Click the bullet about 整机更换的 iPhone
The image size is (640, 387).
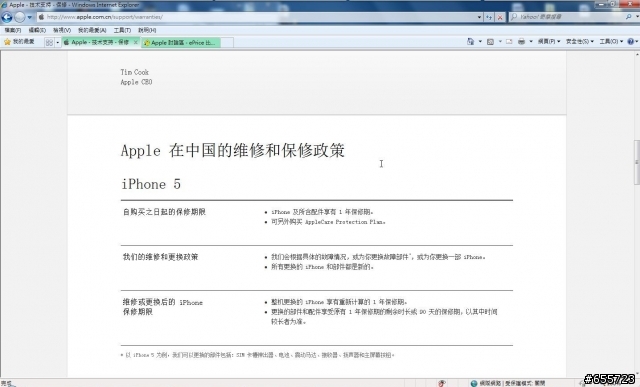click(339, 302)
